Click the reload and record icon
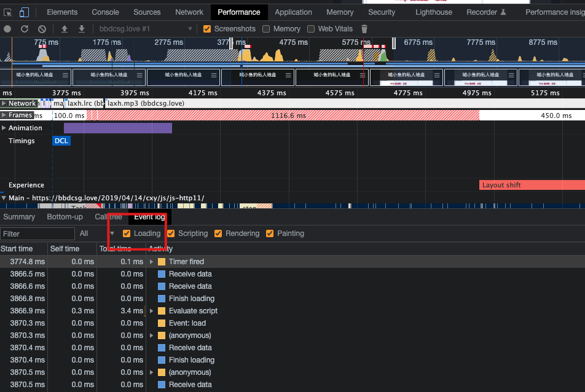 [x=25, y=29]
